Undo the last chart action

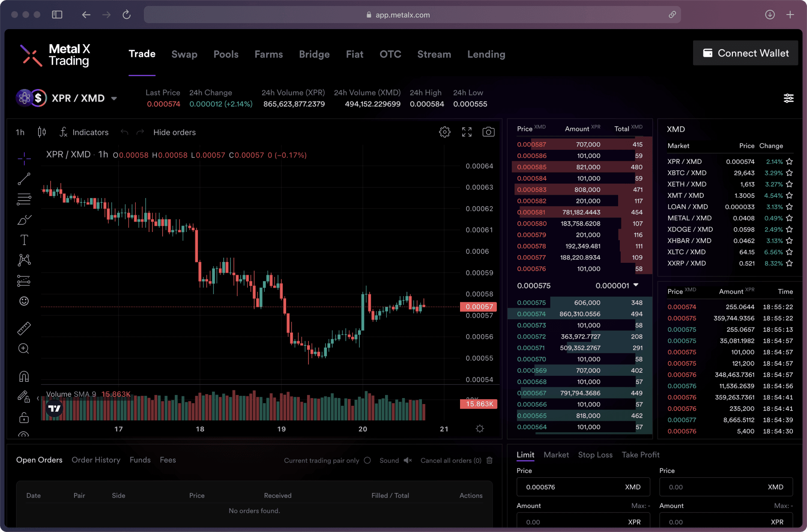[124, 132]
